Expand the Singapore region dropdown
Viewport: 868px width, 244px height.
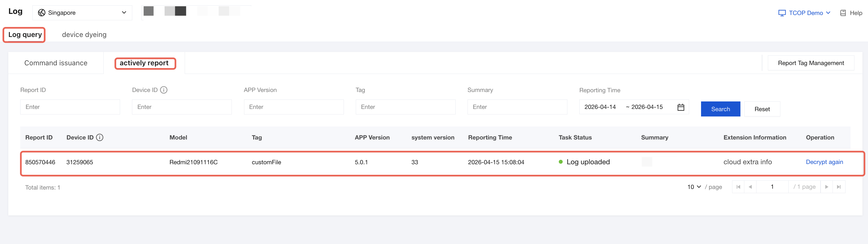click(x=82, y=13)
